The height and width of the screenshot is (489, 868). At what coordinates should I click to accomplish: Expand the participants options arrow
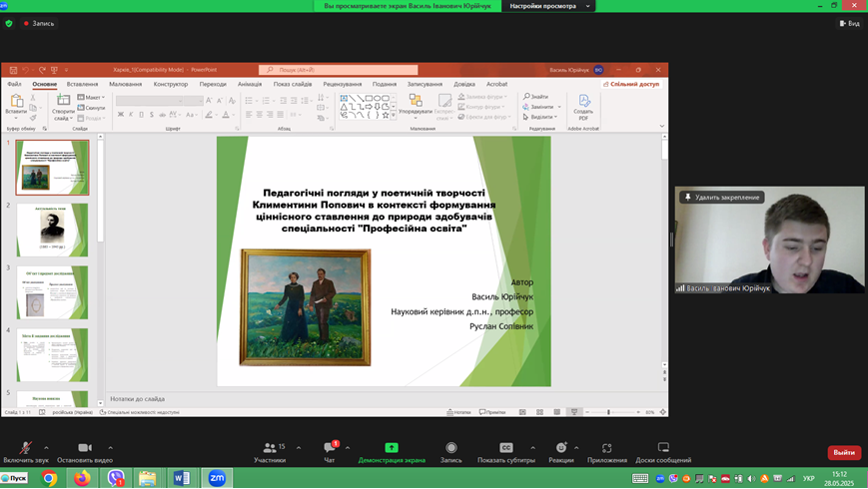(x=299, y=447)
